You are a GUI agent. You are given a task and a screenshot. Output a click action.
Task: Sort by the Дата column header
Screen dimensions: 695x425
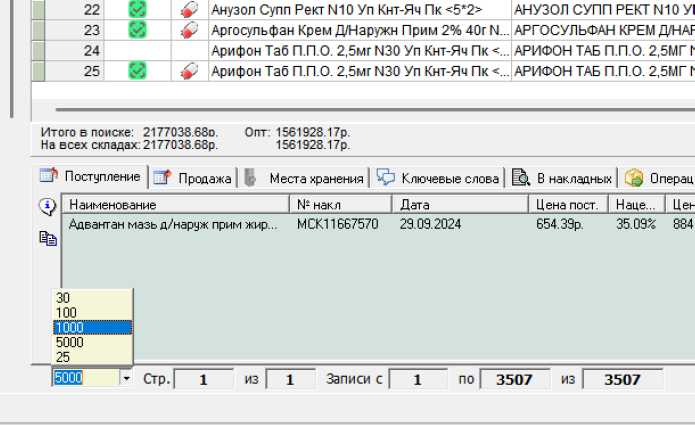(x=460, y=204)
